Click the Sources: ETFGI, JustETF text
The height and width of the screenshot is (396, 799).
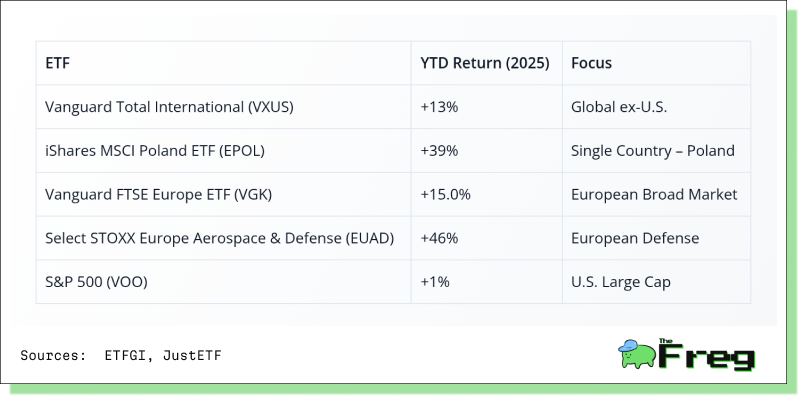coord(121,355)
